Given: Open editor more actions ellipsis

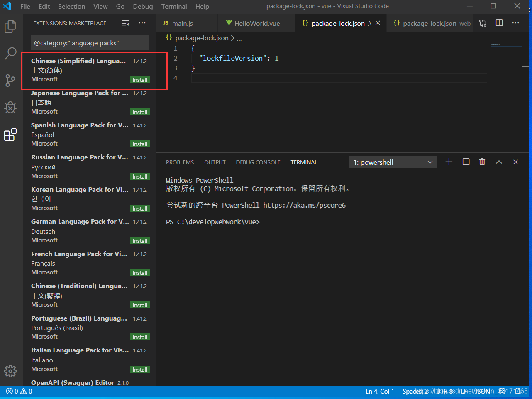Looking at the screenshot, I should (516, 23).
